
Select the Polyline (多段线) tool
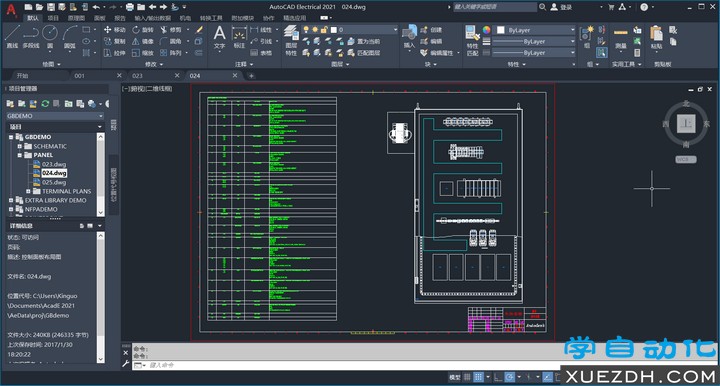pyautogui.click(x=31, y=37)
